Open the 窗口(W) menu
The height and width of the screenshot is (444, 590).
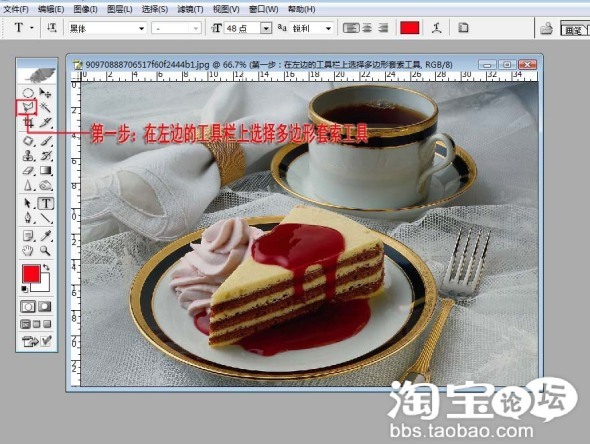tap(263, 9)
